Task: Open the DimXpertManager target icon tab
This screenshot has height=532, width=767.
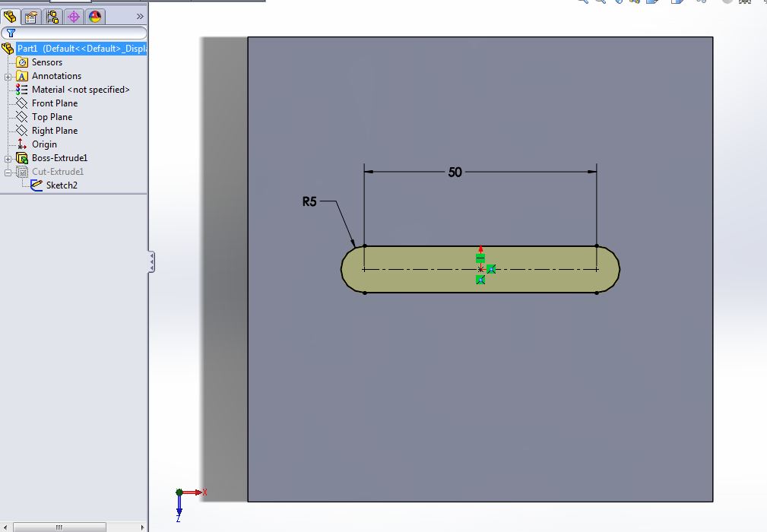Action: [74, 16]
